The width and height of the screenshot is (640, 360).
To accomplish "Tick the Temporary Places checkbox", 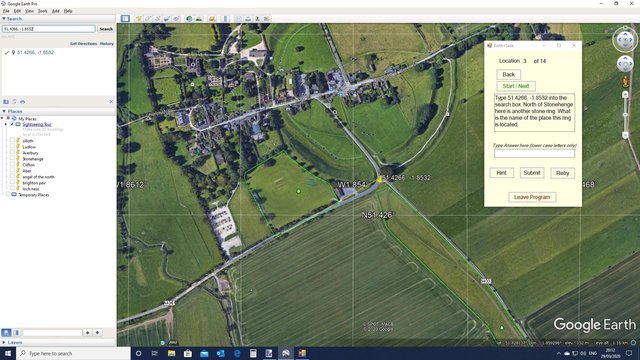I will pos(8,195).
